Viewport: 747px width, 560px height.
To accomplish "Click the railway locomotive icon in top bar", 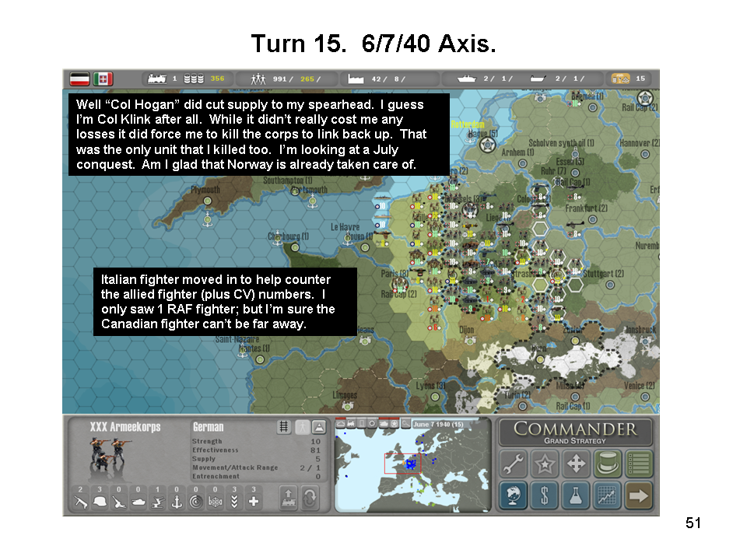I will 156,79.
